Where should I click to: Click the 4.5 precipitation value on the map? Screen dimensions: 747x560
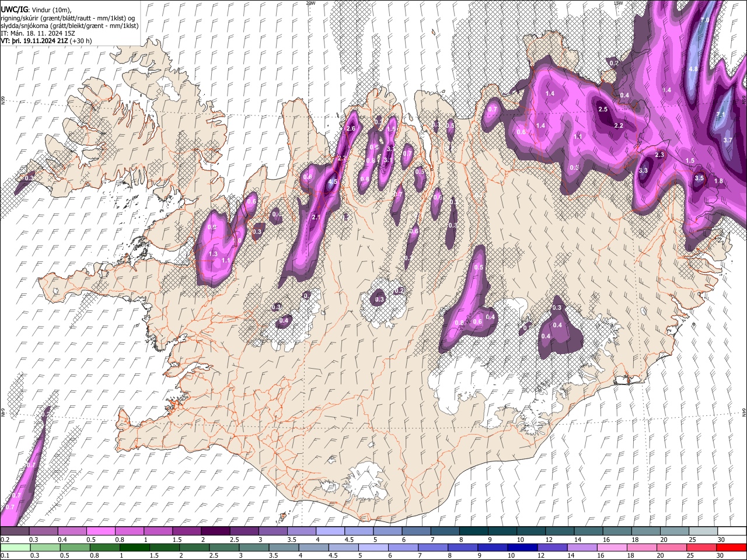[x=333, y=182]
